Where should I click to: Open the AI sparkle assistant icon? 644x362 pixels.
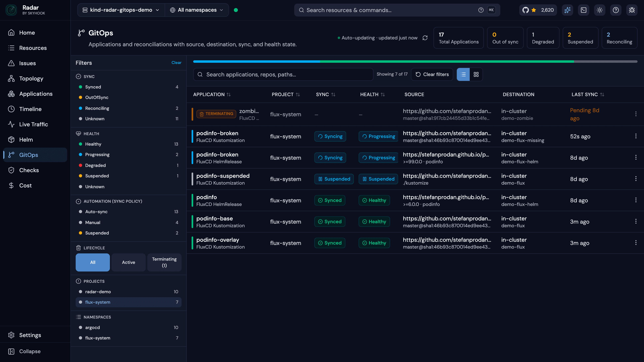(x=568, y=10)
